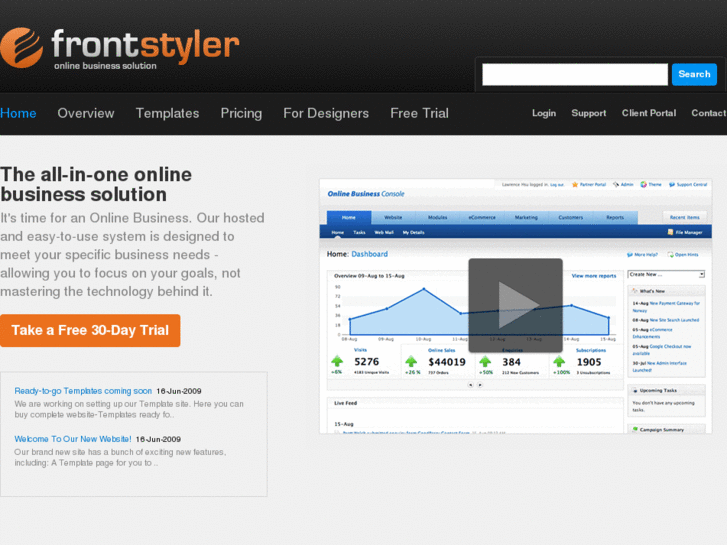The width and height of the screenshot is (727, 545).
Task: Click the 16-Jun-2009 date beside Templates article
Action: pyautogui.click(x=179, y=391)
